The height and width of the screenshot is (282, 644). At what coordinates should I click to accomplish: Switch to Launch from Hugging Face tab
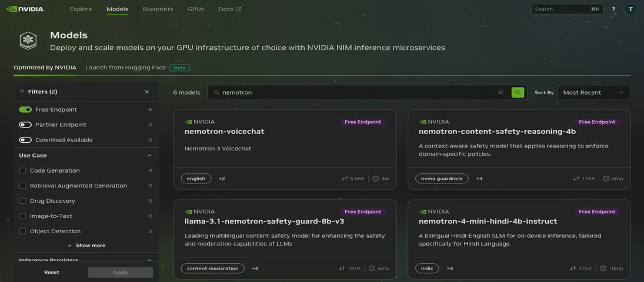click(x=126, y=68)
